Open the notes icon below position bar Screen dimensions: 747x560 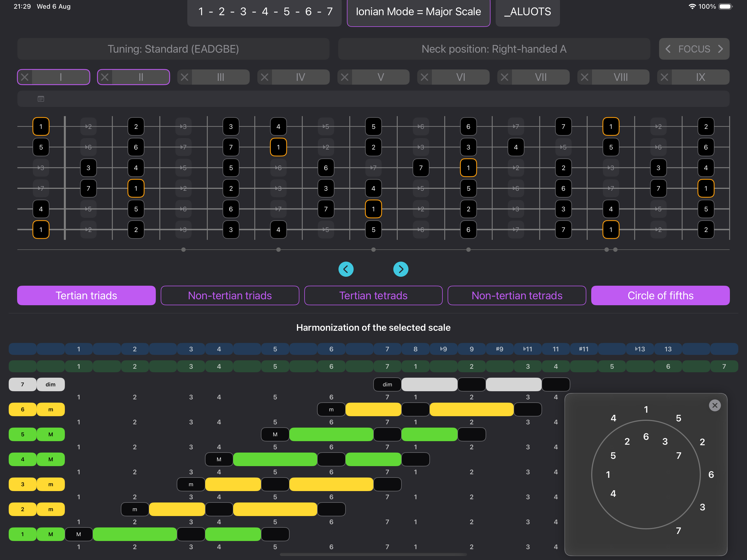pyautogui.click(x=41, y=99)
